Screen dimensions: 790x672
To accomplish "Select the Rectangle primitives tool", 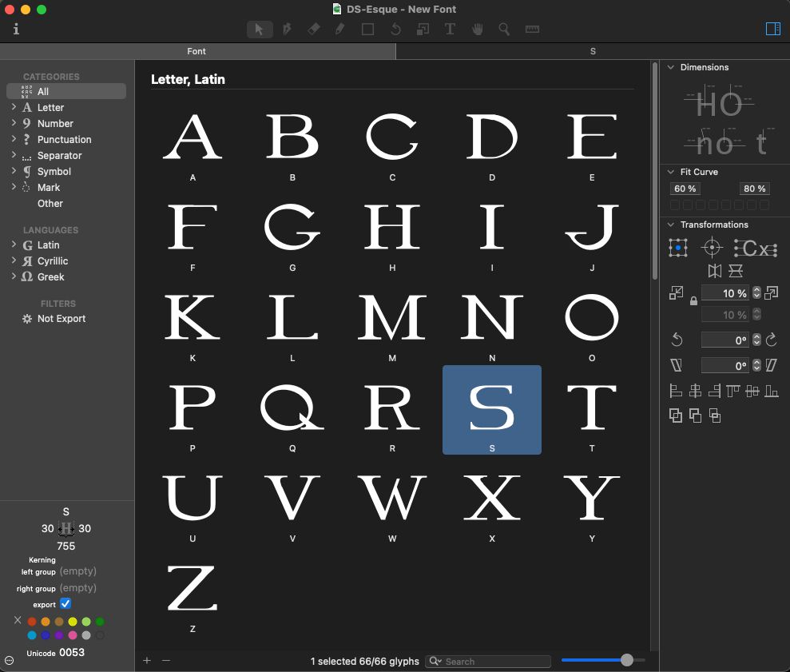I will [367, 30].
